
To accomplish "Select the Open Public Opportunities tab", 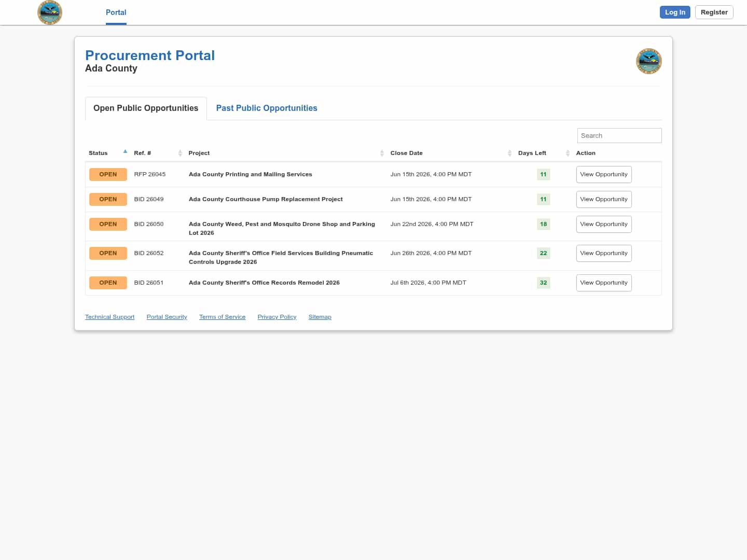I will 146,108.
